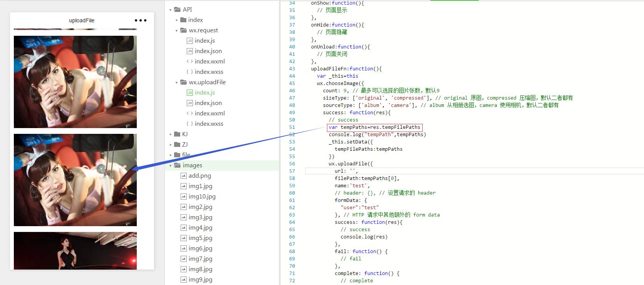Click WXSS icon of wx.uploadFile index.wxss

click(x=190, y=123)
